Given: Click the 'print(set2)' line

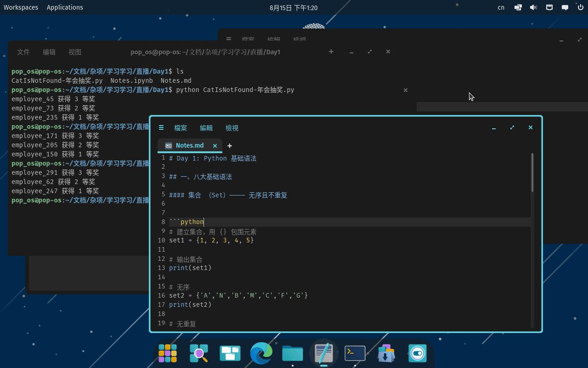Looking at the screenshot, I should pyautogui.click(x=190, y=305).
